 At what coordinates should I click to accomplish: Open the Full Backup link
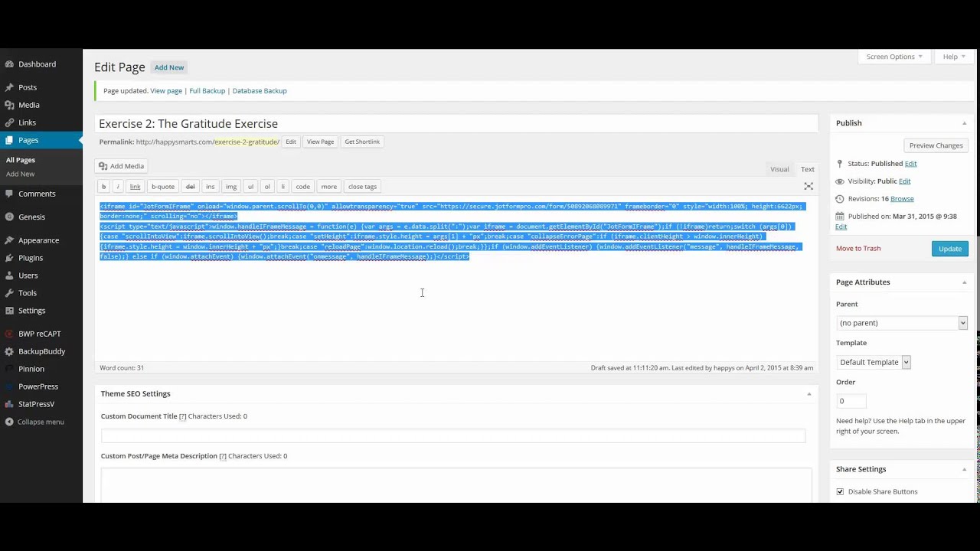click(x=207, y=91)
